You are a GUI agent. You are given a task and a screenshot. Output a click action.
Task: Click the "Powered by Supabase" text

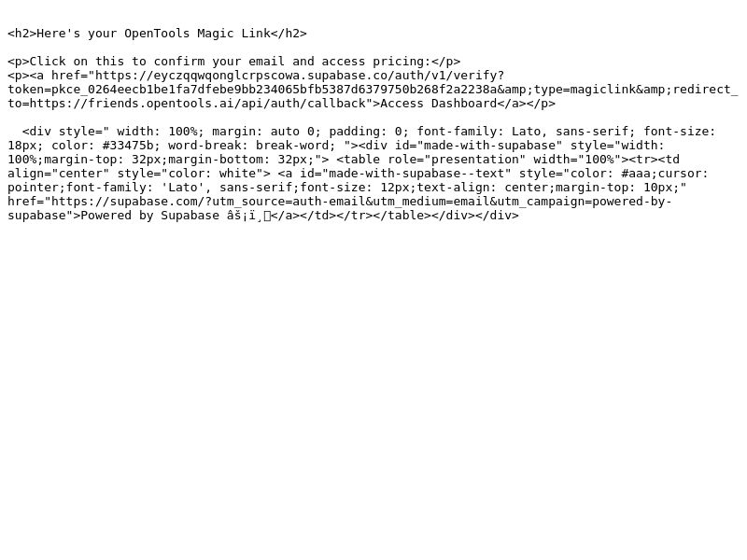[150, 216]
